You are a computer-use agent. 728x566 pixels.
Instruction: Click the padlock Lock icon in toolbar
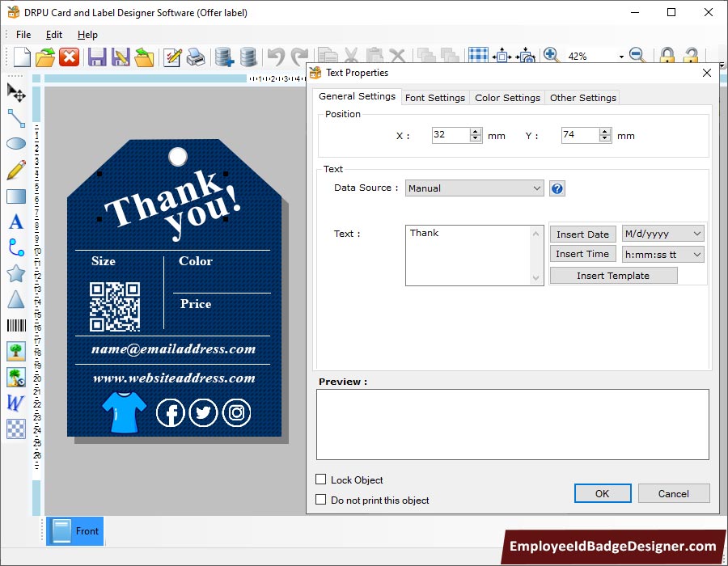(667, 55)
